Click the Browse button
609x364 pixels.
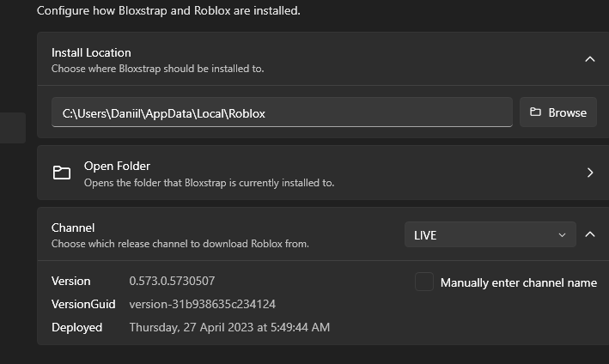[558, 112]
